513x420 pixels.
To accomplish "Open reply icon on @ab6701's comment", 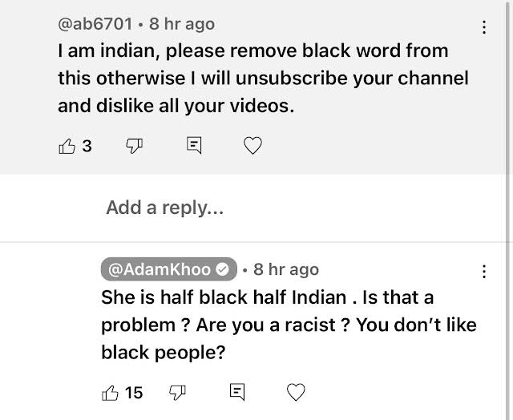I will tap(194, 145).
